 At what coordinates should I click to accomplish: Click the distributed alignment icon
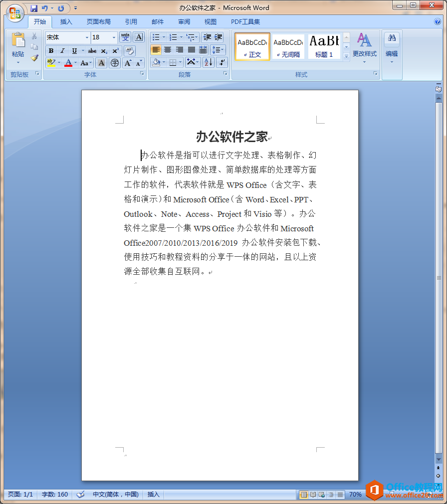[203, 50]
